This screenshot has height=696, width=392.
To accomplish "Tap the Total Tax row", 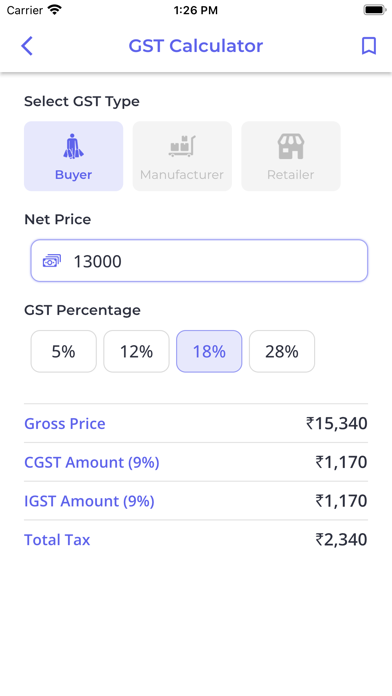I will pos(196,540).
